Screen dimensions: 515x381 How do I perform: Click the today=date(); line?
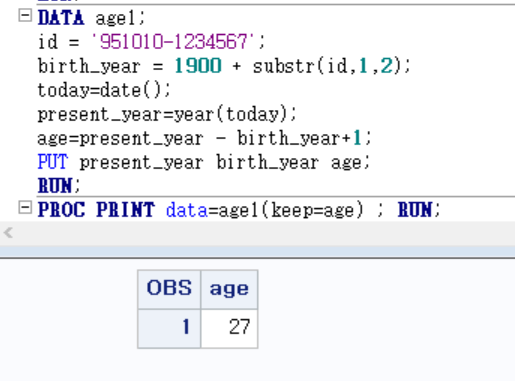[104, 90]
